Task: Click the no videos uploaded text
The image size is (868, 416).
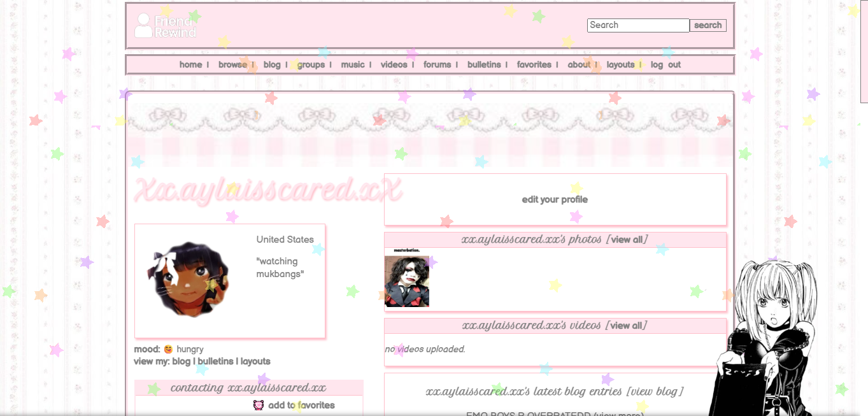Action: click(425, 349)
